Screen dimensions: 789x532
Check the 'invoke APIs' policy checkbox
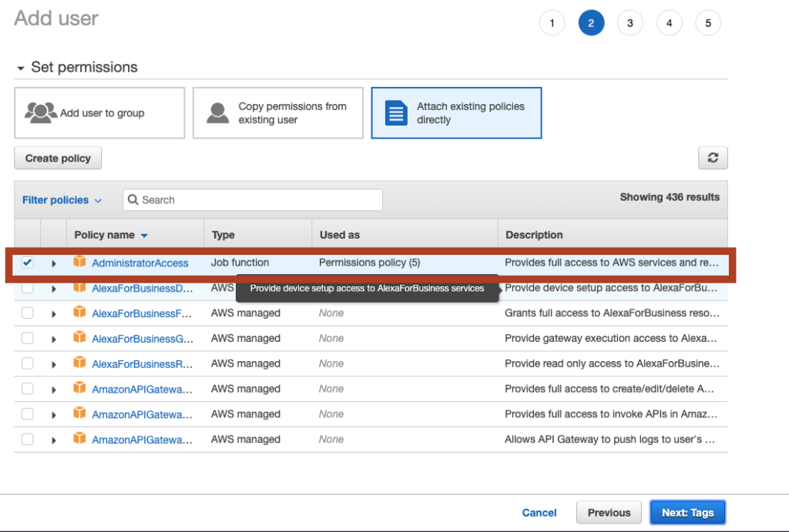pyautogui.click(x=27, y=413)
